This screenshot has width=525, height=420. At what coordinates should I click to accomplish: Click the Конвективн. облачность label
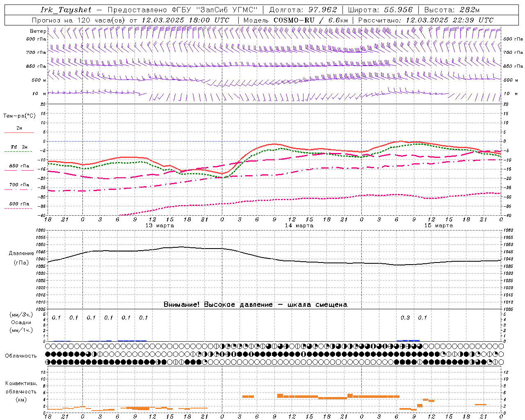pyautogui.click(x=21, y=388)
